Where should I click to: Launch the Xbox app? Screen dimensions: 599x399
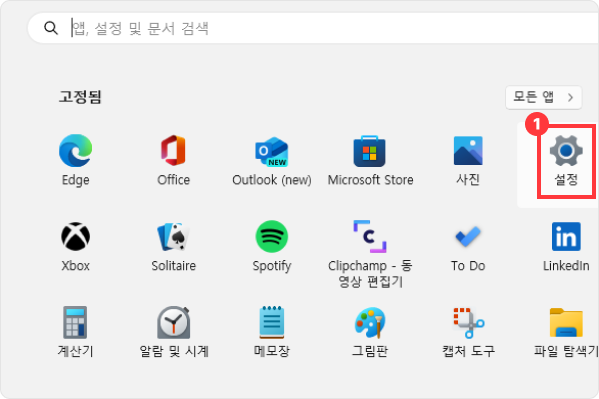[x=76, y=246]
